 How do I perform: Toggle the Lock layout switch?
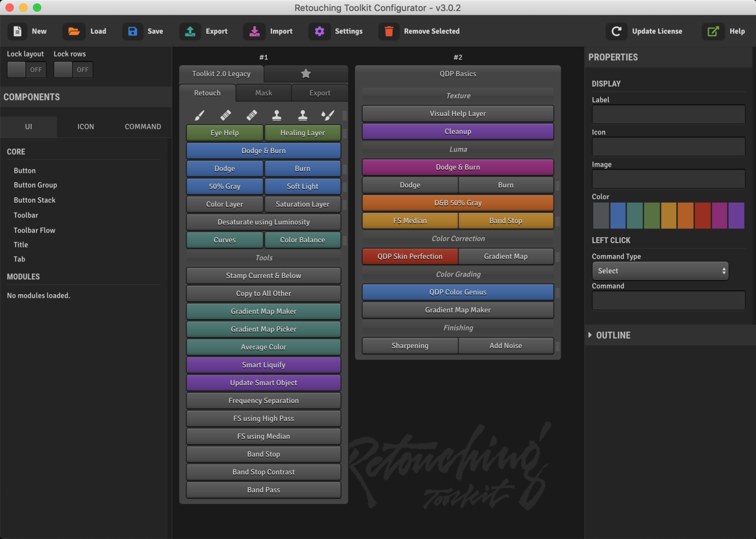pyautogui.click(x=26, y=70)
